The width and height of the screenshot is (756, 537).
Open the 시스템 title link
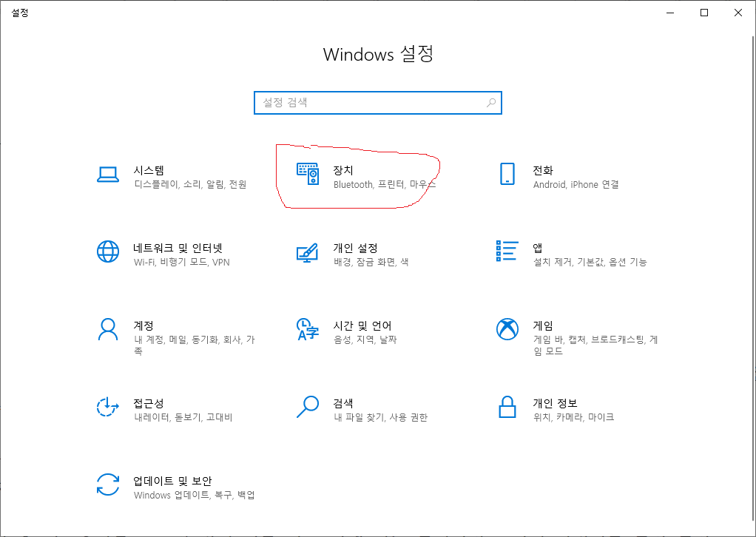pyautogui.click(x=149, y=170)
